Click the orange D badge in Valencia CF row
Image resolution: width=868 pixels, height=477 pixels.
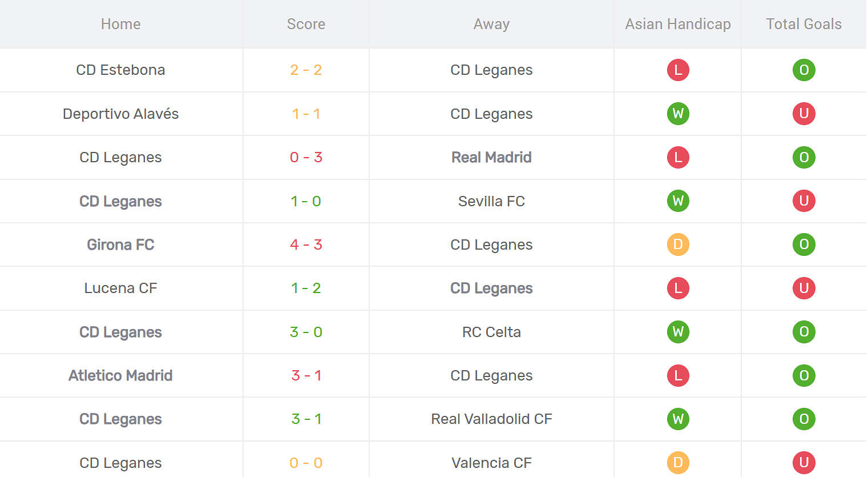[678, 462]
